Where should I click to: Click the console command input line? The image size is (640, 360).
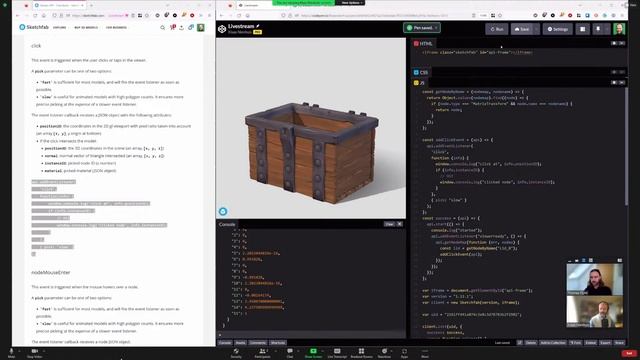[x=311, y=335]
